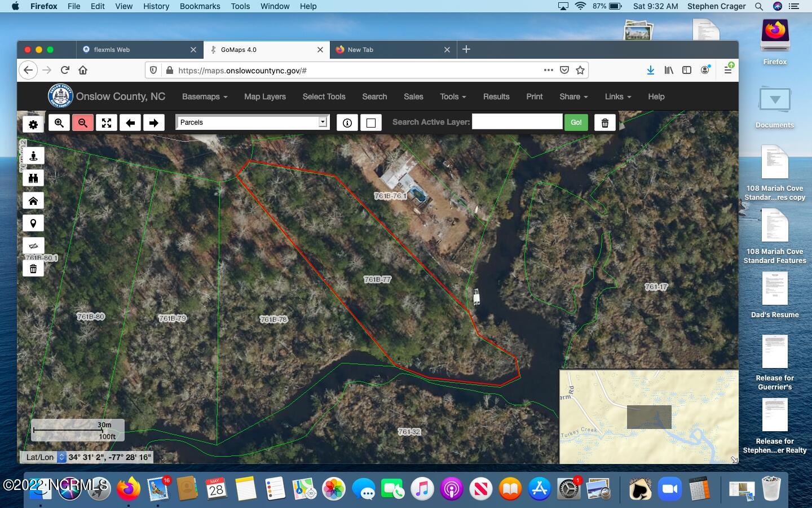Click the Print option in the navbar
This screenshot has height=508, width=812.
coord(534,97)
